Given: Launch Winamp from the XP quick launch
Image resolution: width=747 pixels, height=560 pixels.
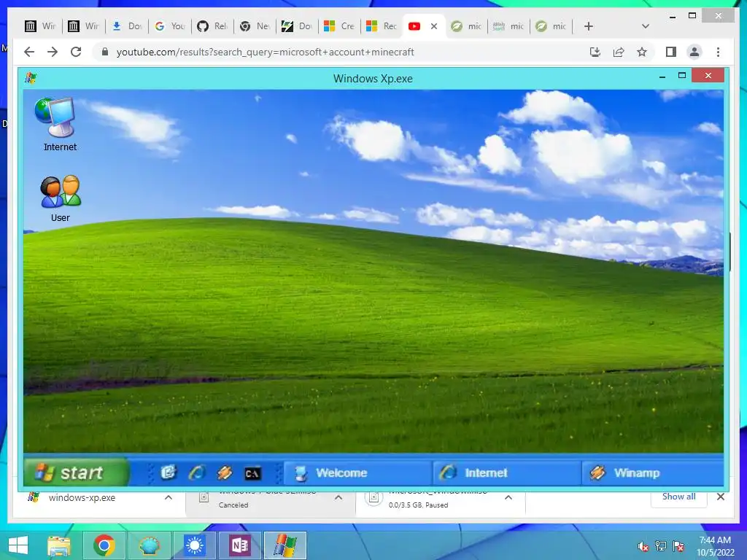Looking at the screenshot, I should (x=225, y=472).
